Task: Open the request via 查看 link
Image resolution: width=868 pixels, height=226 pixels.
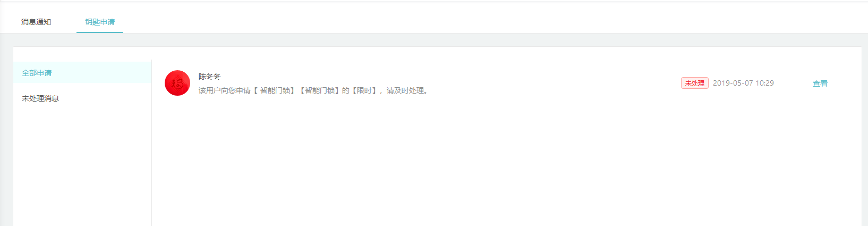Action: pyautogui.click(x=820, y=83)
